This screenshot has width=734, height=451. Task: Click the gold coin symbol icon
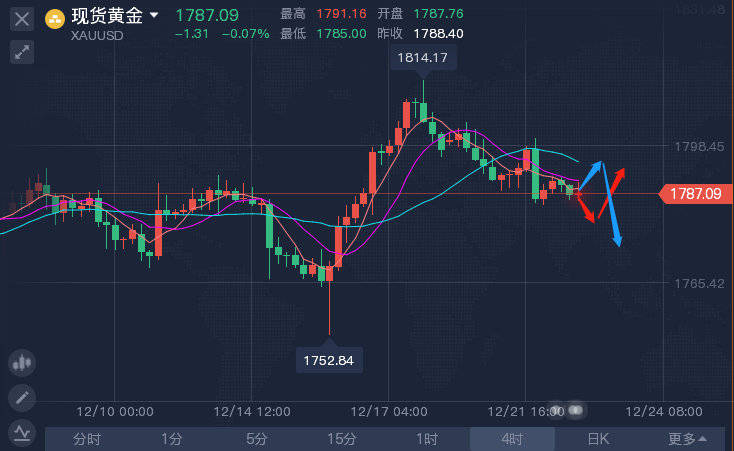pyautogui.click(x=55, y=19)
